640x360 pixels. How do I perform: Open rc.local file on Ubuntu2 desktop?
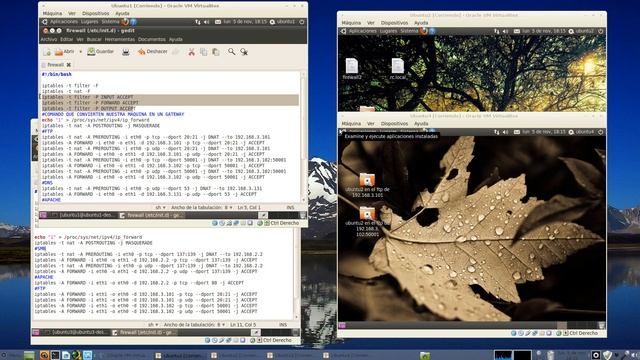pos(398,69)
